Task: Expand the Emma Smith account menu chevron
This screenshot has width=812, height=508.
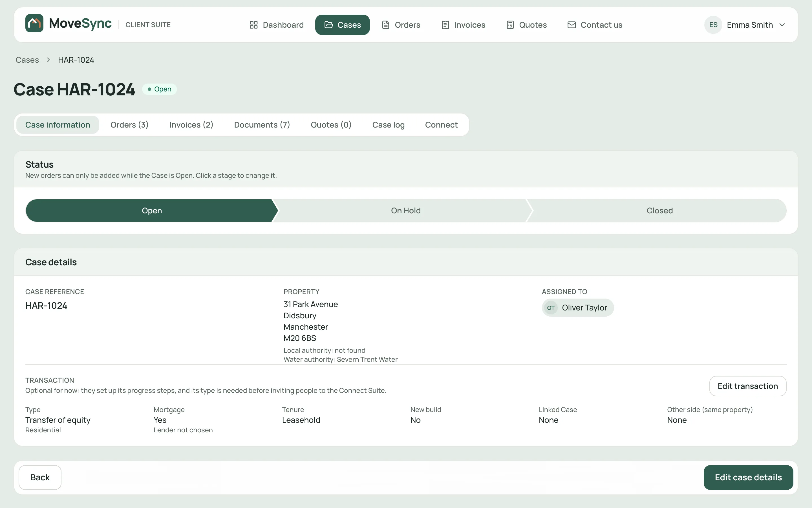Action: pyautogui.click(x=782, y=25)
